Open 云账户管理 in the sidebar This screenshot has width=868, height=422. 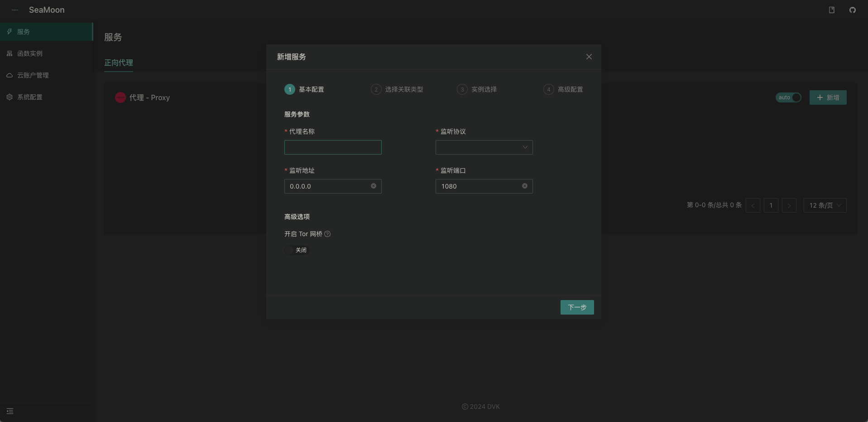click(x=46, y=75)
